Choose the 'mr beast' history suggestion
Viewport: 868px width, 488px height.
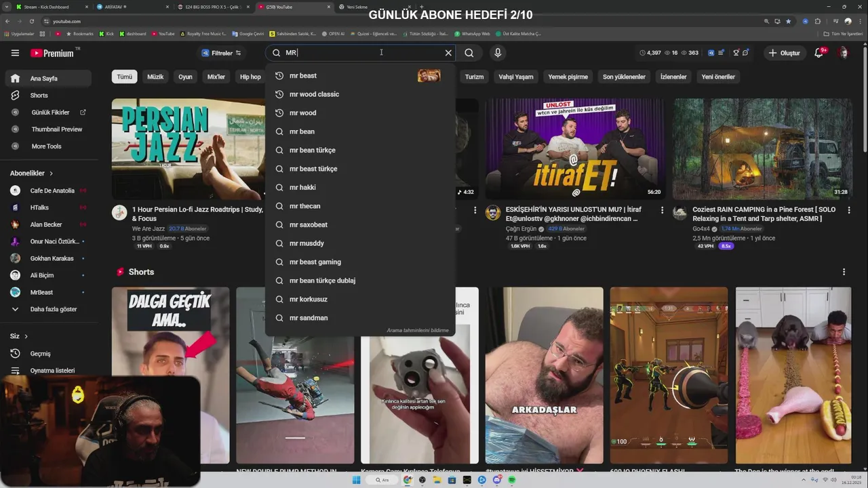click(360, 76)
